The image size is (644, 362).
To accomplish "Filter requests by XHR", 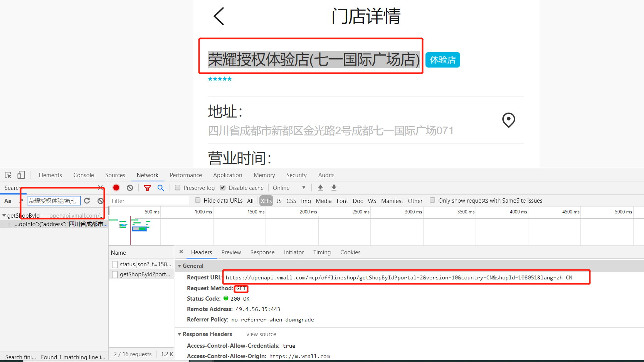I will click(x=266, y=201).
